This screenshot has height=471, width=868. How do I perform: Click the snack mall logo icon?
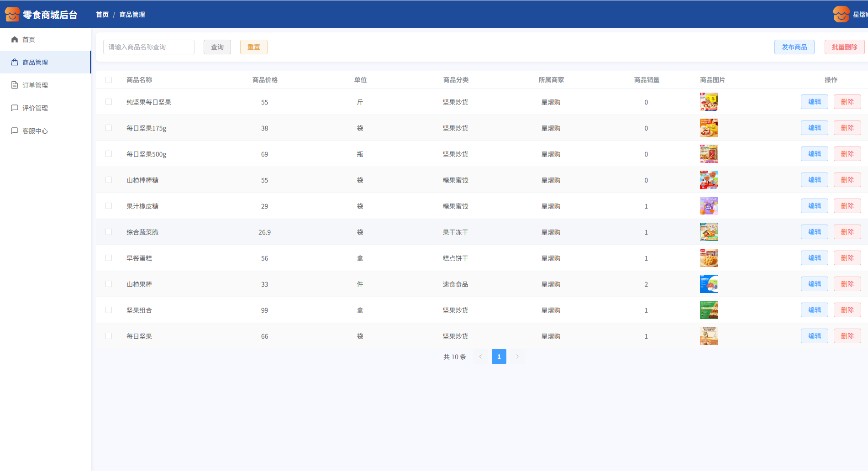pyautogui.click(x=12, y=15)
